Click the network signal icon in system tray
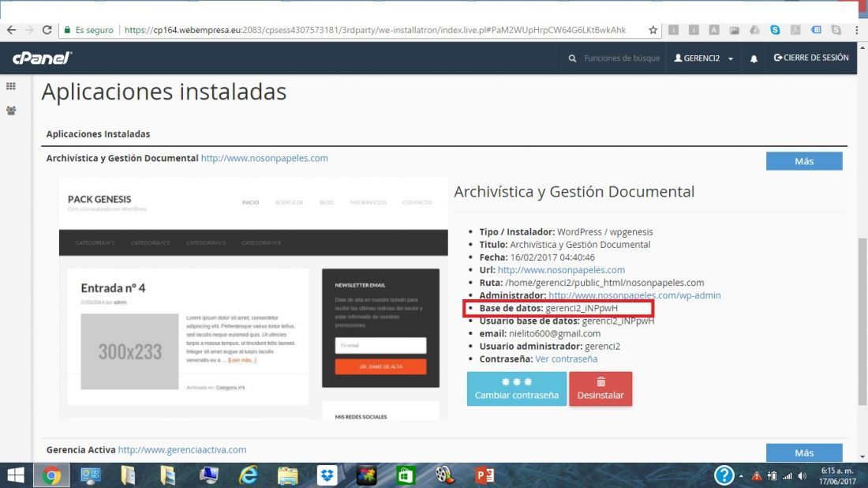 coord(787,476)
